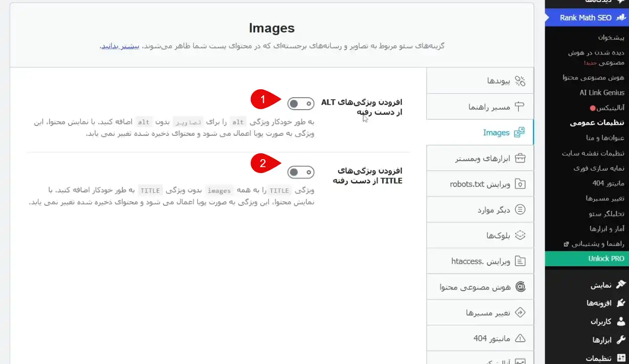Click the paintbrush icon beside نمایش

(621, 285)
